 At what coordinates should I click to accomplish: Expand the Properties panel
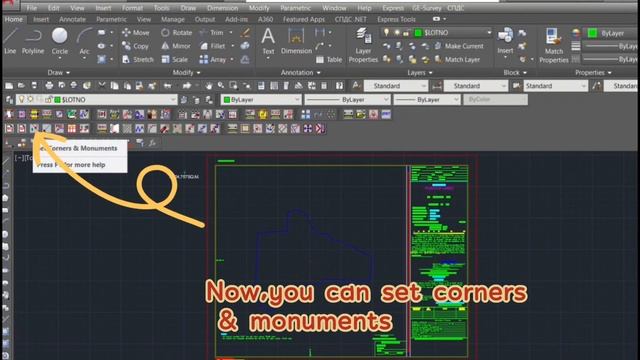tap(593, 73)
